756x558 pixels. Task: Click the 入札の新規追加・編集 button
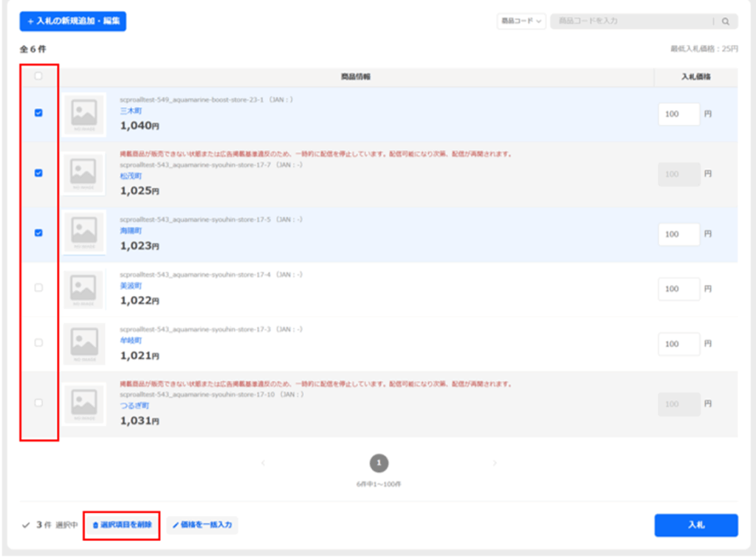[73, 21]
